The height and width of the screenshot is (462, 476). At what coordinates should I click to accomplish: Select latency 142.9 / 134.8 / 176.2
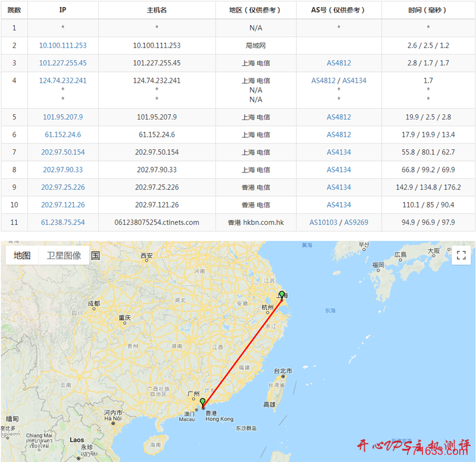click(x=428, y=187)
